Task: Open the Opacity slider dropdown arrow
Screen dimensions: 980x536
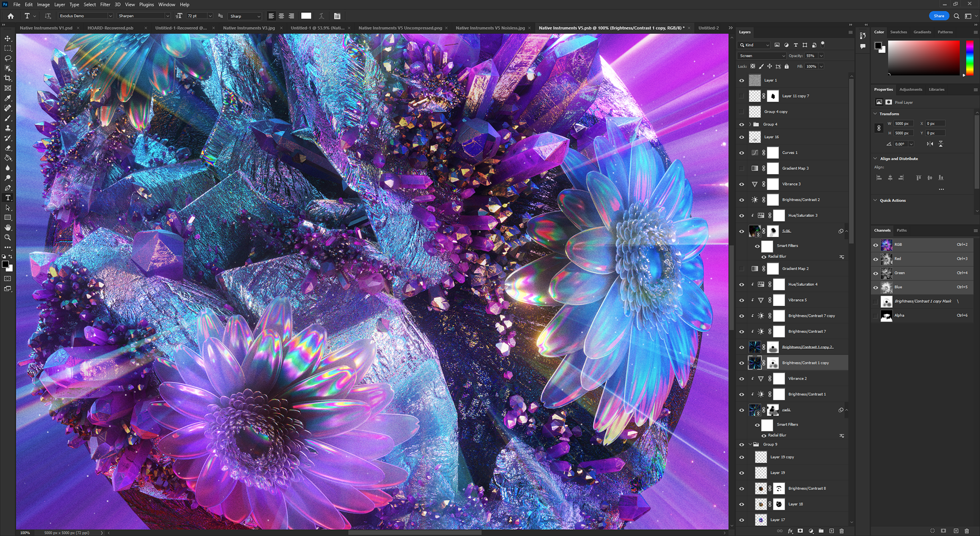Action: (821, 56)
